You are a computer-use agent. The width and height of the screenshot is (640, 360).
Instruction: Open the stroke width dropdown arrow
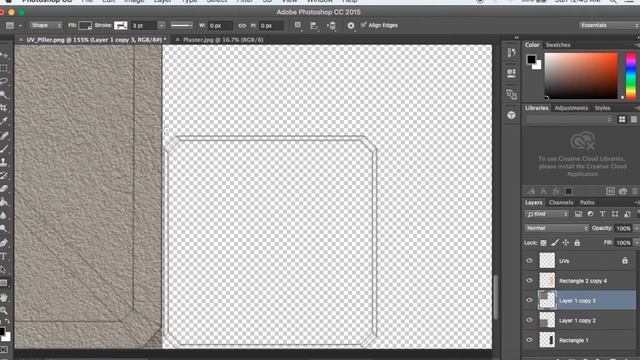(x=162, y=26)
